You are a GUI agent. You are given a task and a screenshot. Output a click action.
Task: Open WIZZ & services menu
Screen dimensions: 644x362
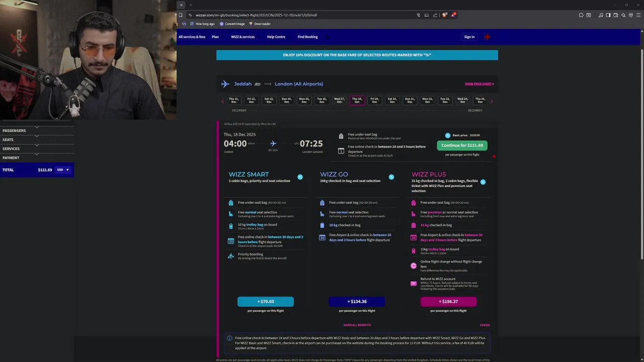coord(243,37)
